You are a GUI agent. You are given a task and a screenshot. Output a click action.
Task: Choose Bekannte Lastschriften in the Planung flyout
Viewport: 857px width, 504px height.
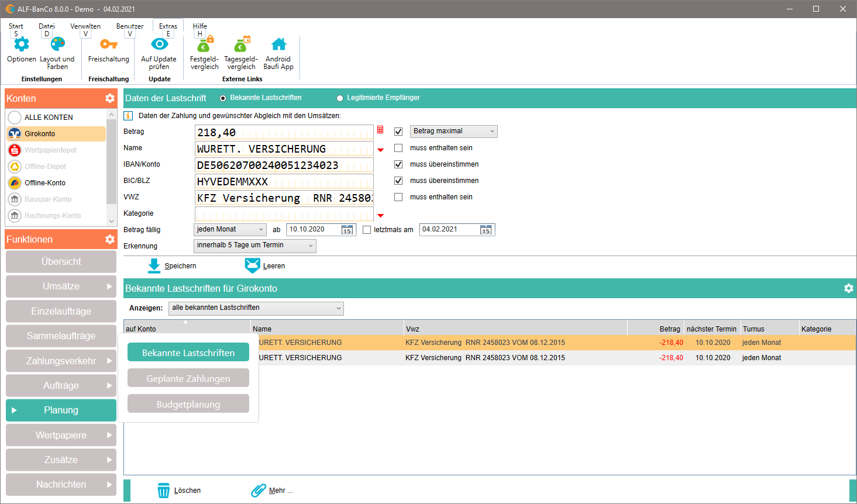coord(188,353)
